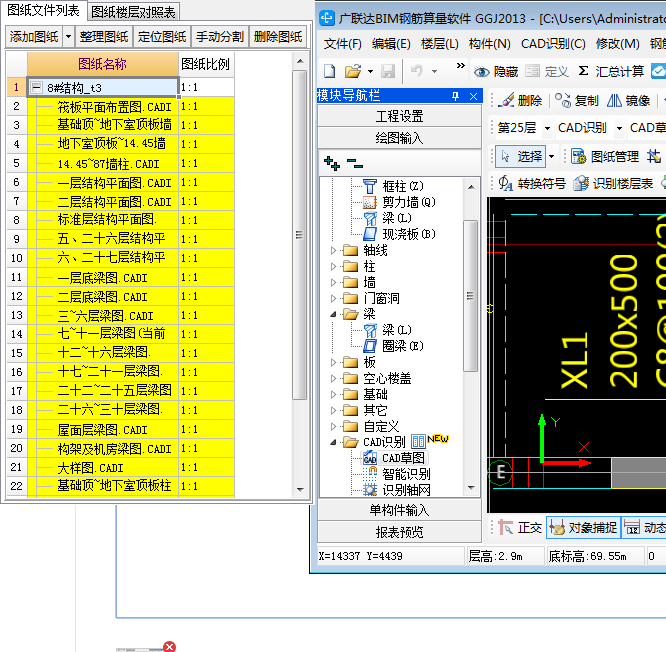Select 智能识别 tree item
Viewport: 666px width, 652px height.
pyautogui.click(x=397, y=474)
